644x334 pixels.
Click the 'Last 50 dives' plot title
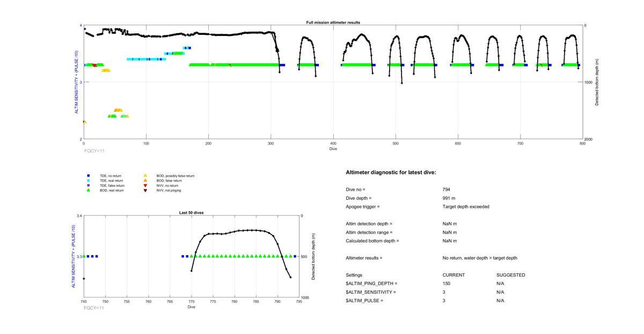[191, 213]
